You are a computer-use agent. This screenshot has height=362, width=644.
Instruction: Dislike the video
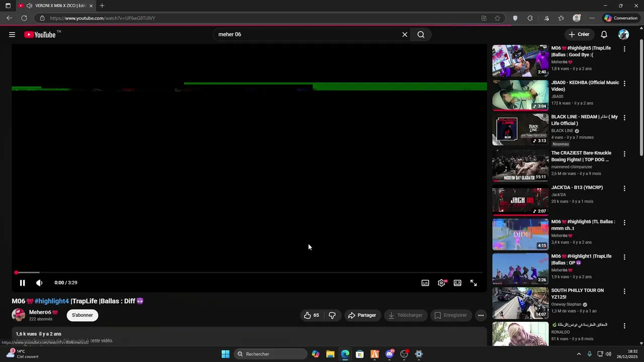332,315
